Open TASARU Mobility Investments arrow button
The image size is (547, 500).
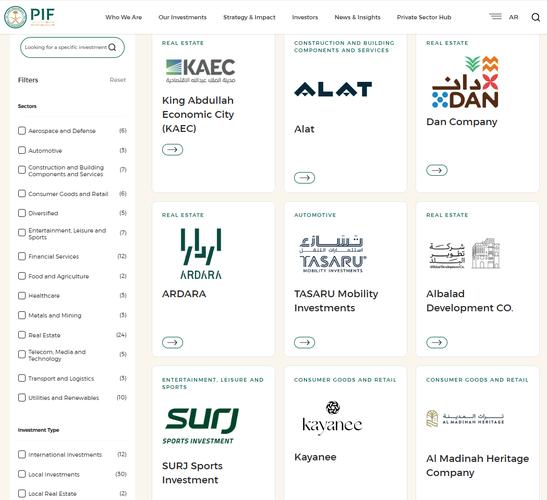[x=304, y=342]
